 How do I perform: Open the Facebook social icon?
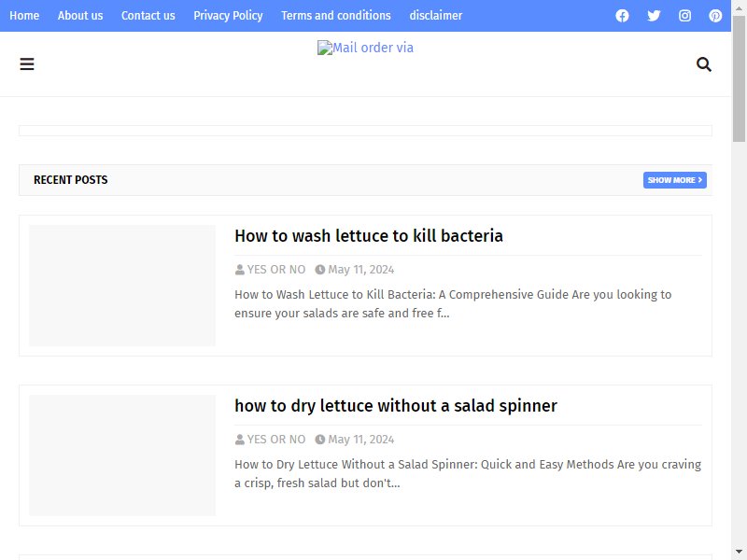(x=622, y=16)
